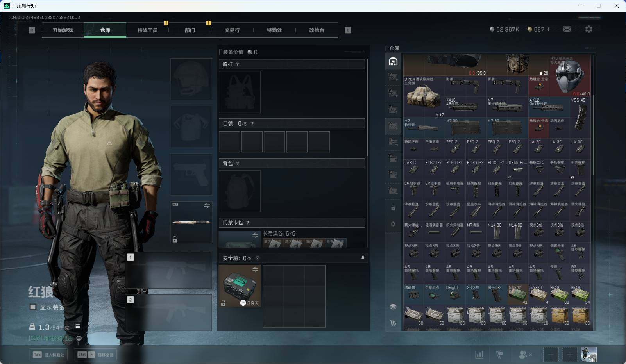This screenshot has width=626, height=364.
Task: Switch to the 改枪台 tab
Action: (x=317, y=30)
